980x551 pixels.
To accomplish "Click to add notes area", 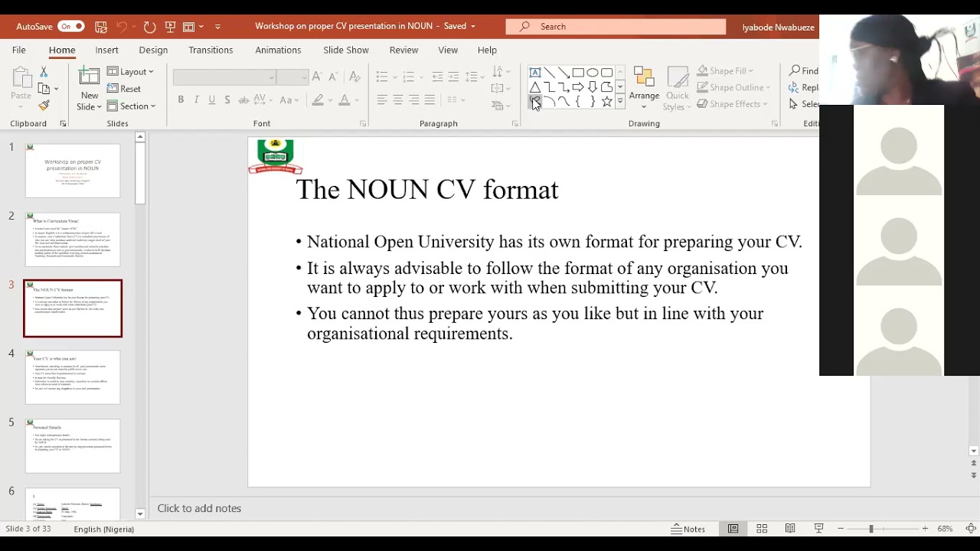I will pyautogui.click(x=199, y=508).
